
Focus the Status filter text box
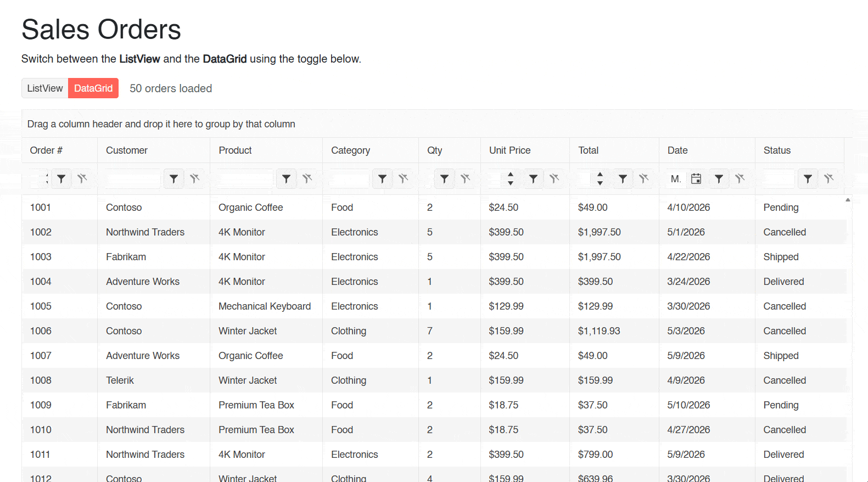coord(778,178)
